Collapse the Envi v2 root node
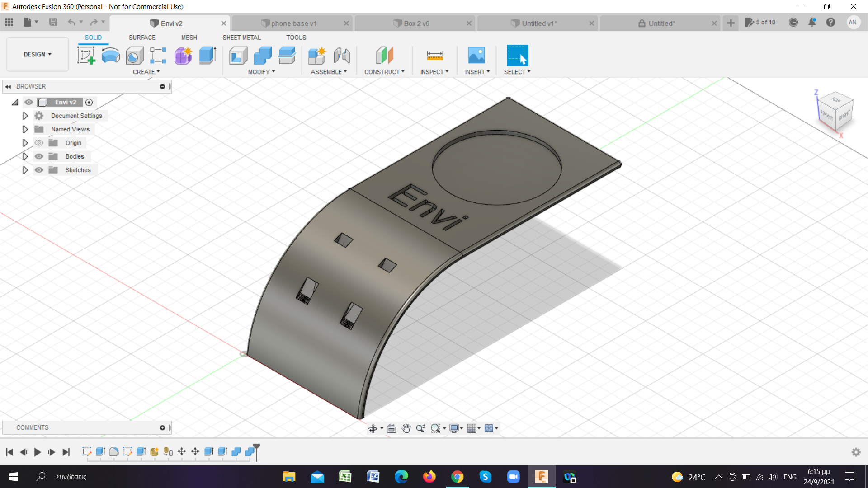 (15, 102)
